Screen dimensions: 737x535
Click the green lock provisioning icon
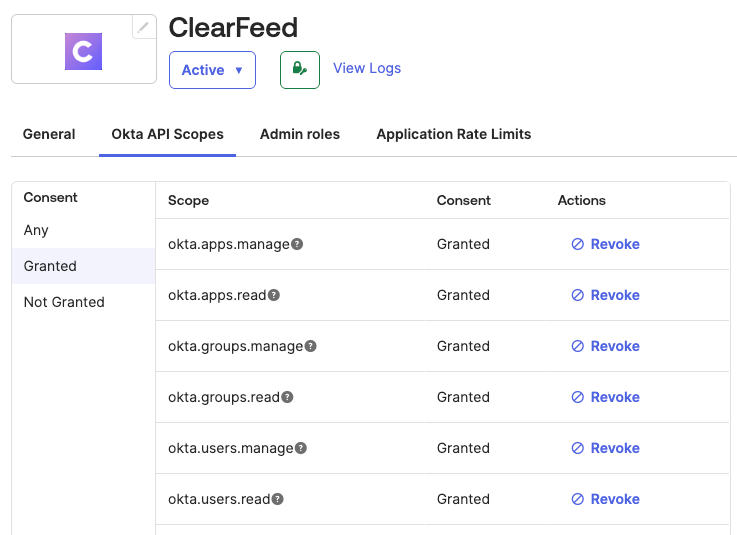299,70
